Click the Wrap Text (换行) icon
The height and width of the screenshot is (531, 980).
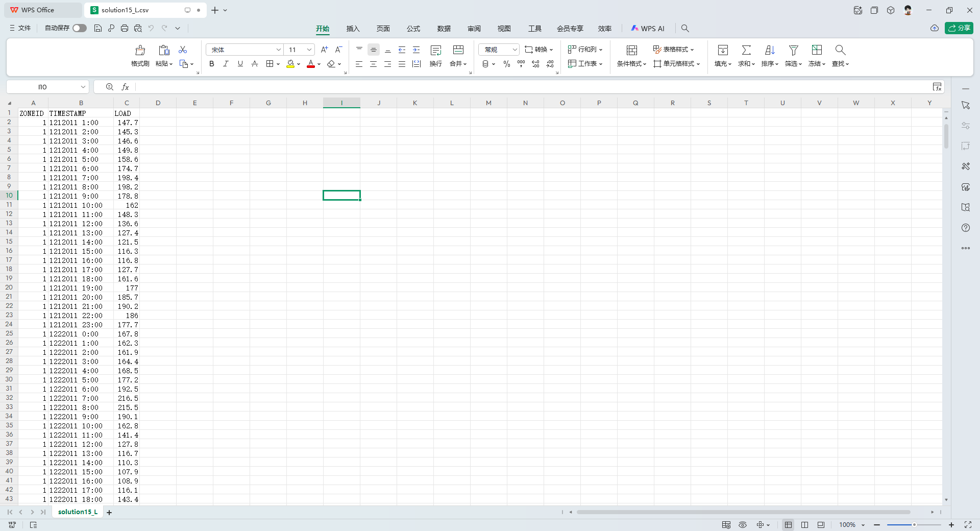coord(436,50)
